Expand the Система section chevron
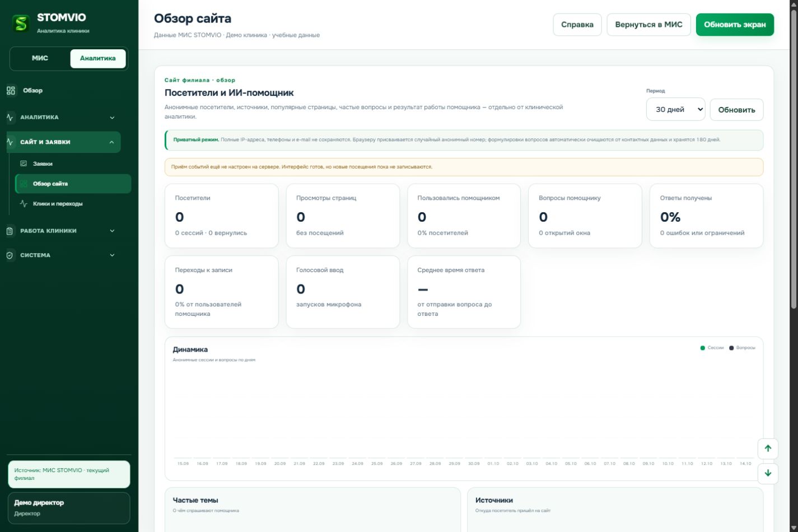Screen dimensions: 798x532 point(112,255)
